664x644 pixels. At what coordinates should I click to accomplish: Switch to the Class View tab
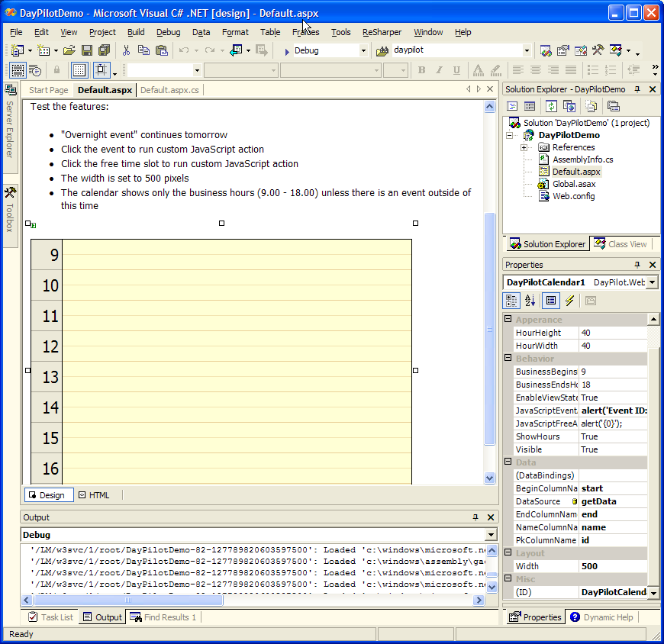(x=620, y=244)
